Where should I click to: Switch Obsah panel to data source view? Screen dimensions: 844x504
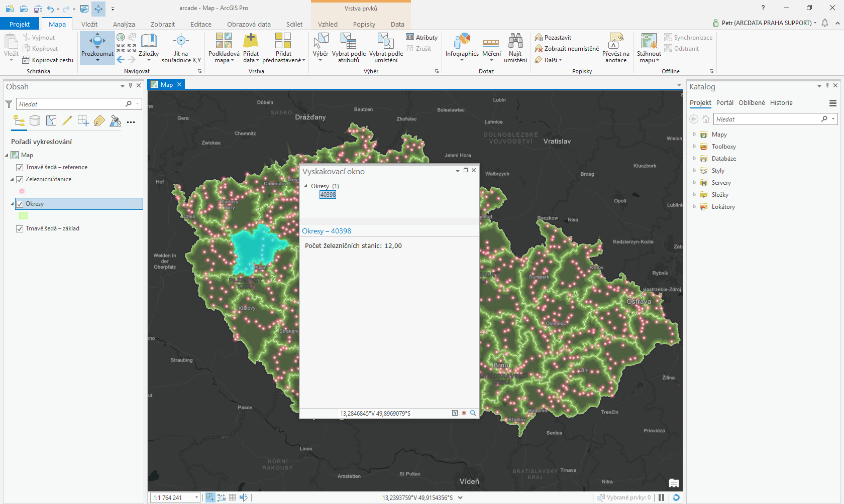35,120
